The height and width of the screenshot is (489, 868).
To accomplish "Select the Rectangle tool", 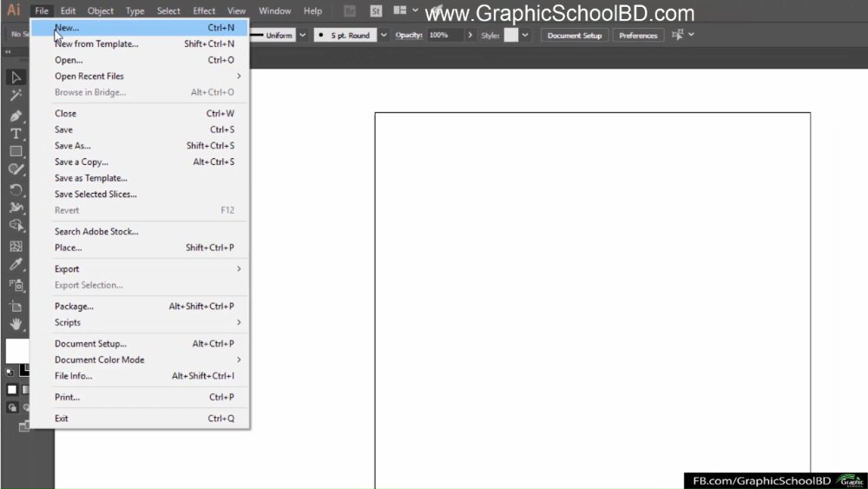I will tap(16, 151).
